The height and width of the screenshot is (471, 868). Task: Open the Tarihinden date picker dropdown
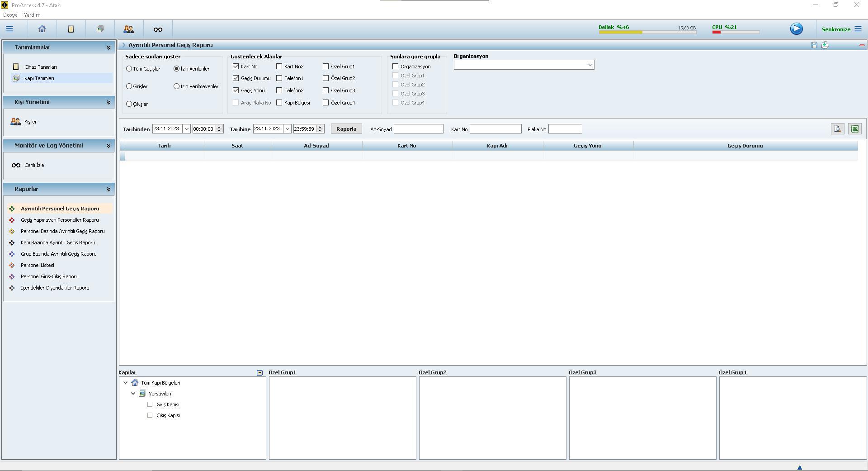(x=186, y=129)
